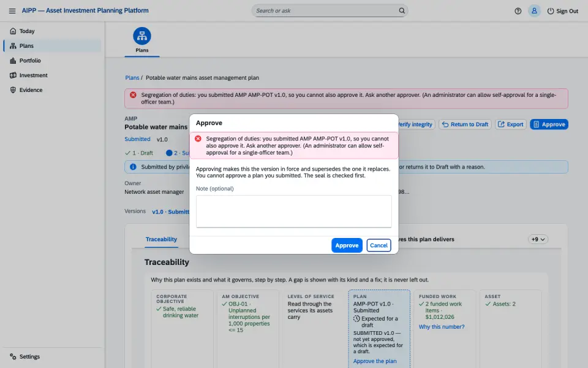Follow the Plans breadcrumb link
Screen dimensions: 588x368
coord(132,78)
